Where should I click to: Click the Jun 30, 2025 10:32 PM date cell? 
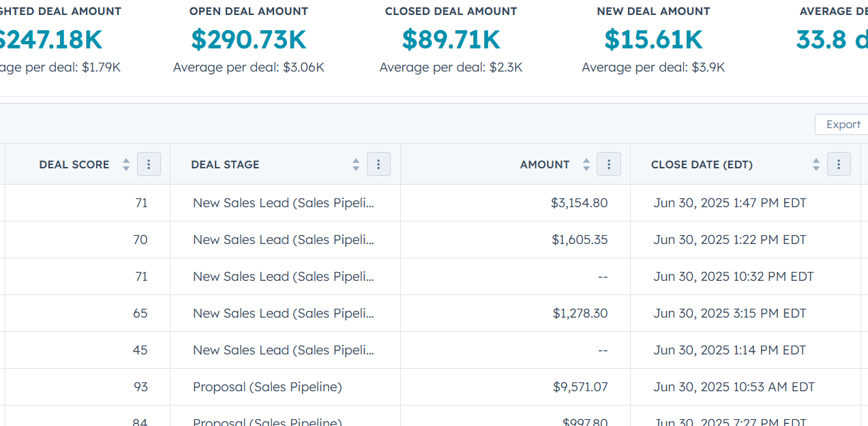pos(733,276)
